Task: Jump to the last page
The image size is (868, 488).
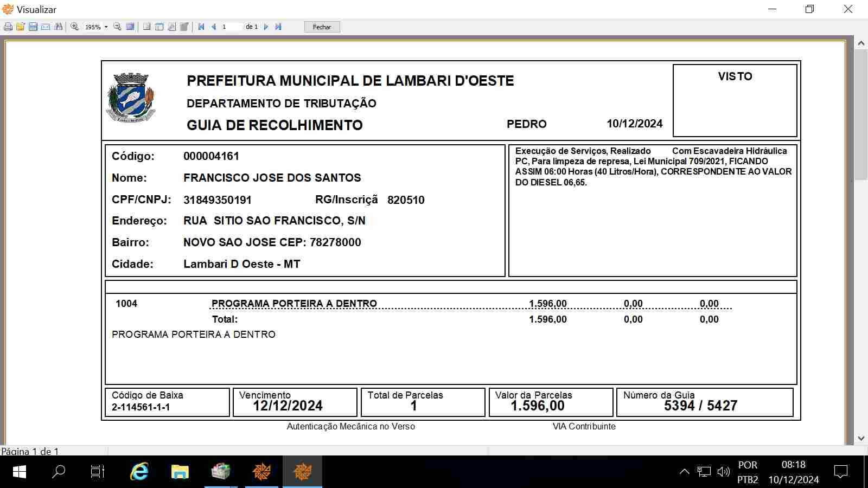Action: (278, 27)
